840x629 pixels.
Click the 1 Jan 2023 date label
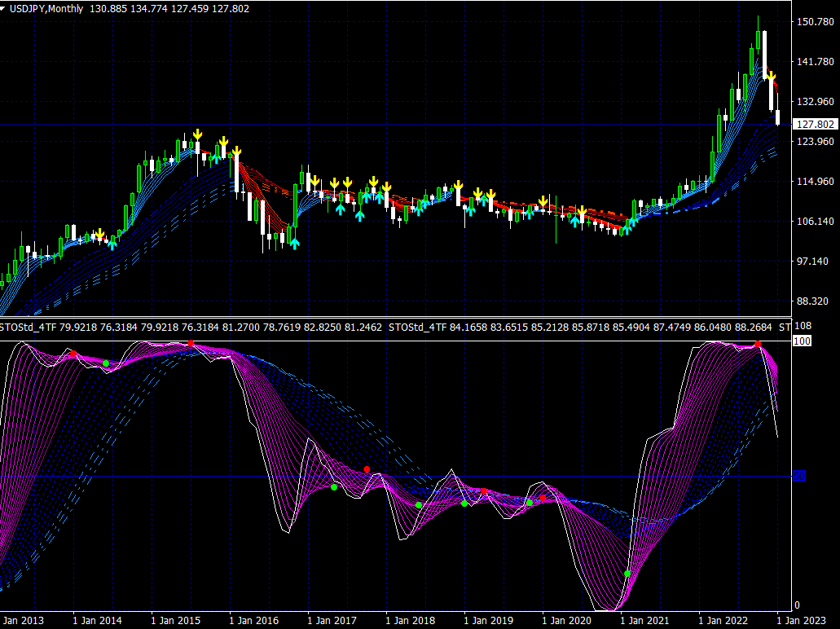[x=803, y=621]
